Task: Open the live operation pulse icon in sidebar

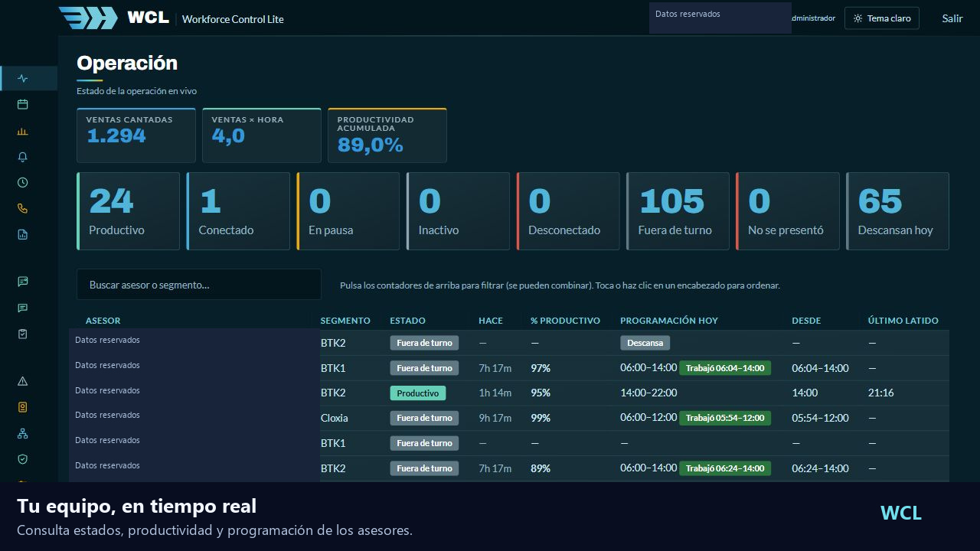Action: pos(22,78)
